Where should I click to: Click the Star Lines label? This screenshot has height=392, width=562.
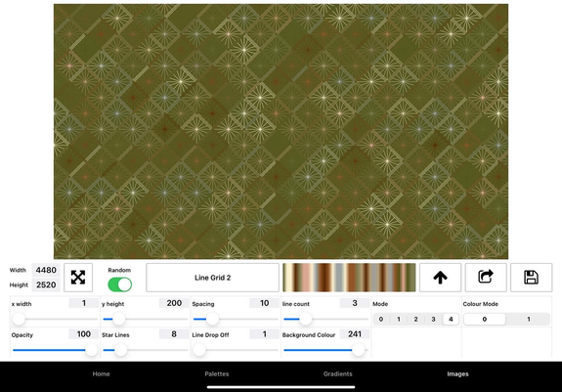[x=115, y=335]
